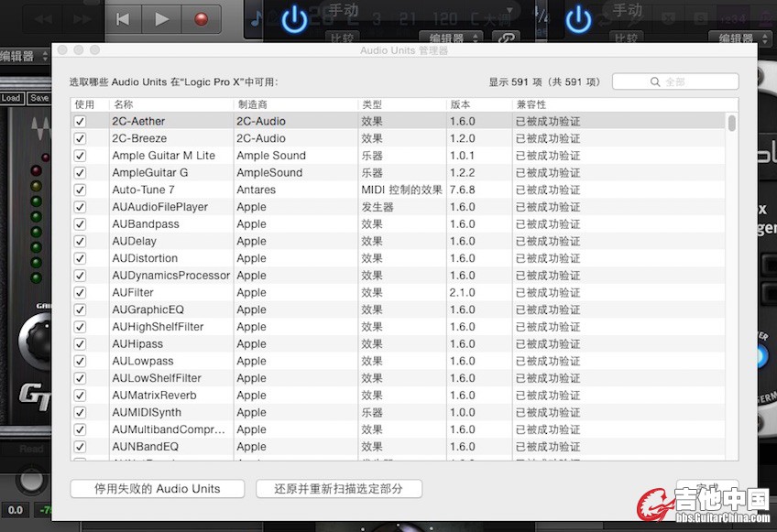Screen dimensions: 777x532
Task: Open the middle 编辑器 dropdown beside link icon
Action: point(453,38)
